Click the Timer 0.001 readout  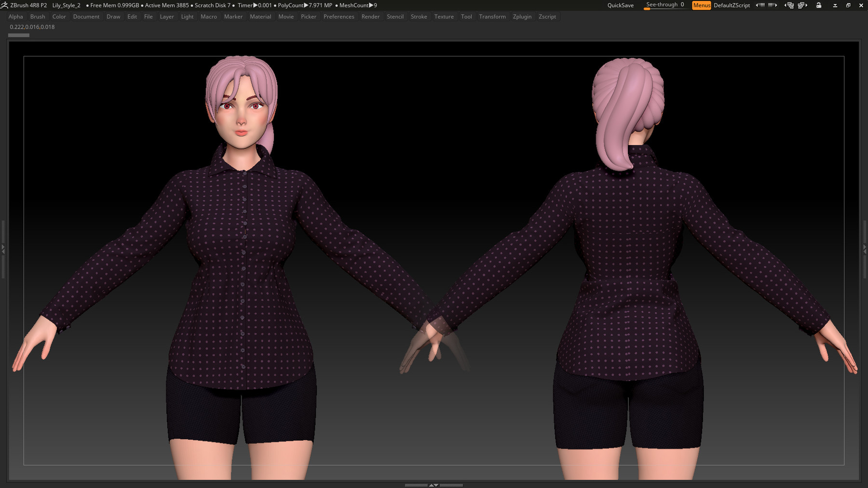255,5
